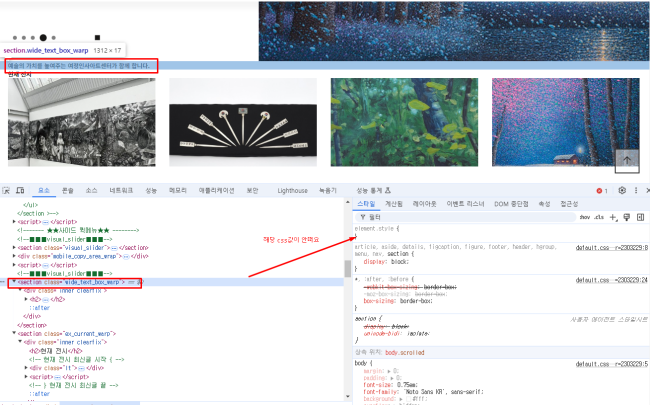
Task: Expand div mobile_copy_area_wrap node
Action: 15,257
